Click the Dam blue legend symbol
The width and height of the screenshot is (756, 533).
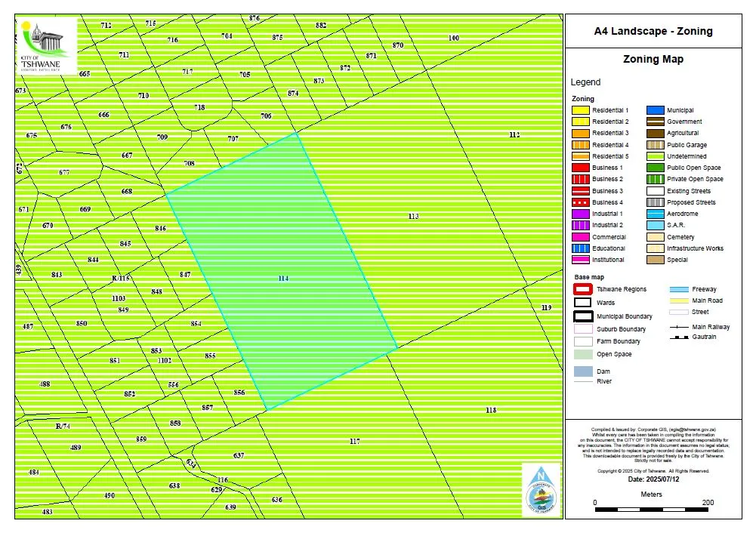[x=583, y=371]
